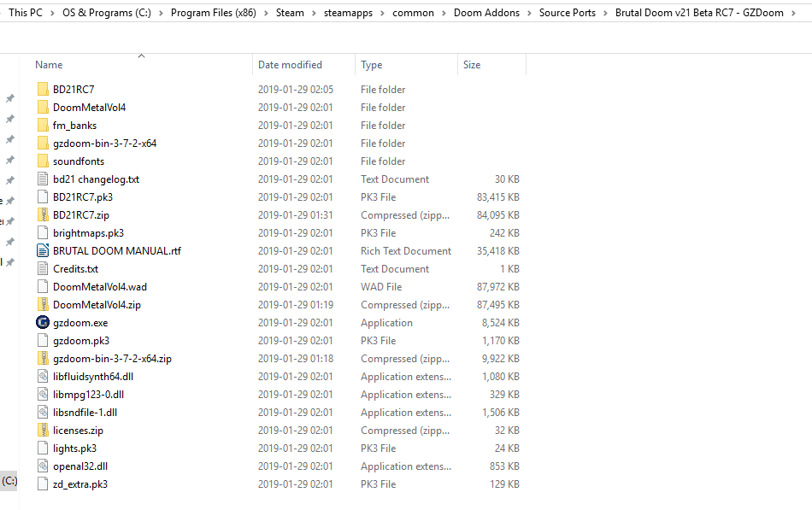Go to OS & Programs (C:) breadcrumb
812x510 pixels.
107,13
